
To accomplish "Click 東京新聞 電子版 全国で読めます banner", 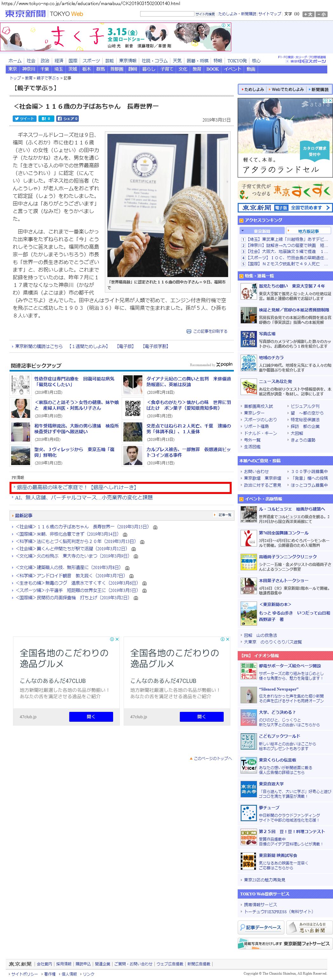I will [285, 208].
